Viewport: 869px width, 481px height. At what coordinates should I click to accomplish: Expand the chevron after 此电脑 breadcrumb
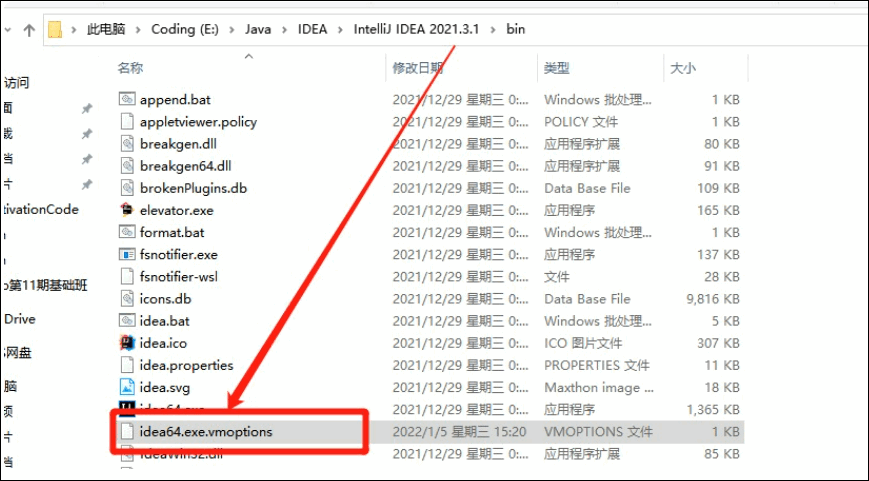tap(139, 29)
